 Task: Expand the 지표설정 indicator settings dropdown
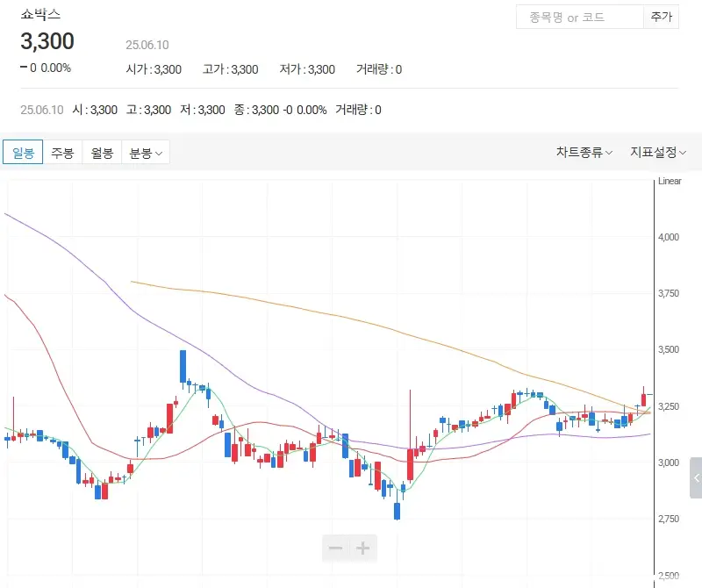tap(658, 152)
